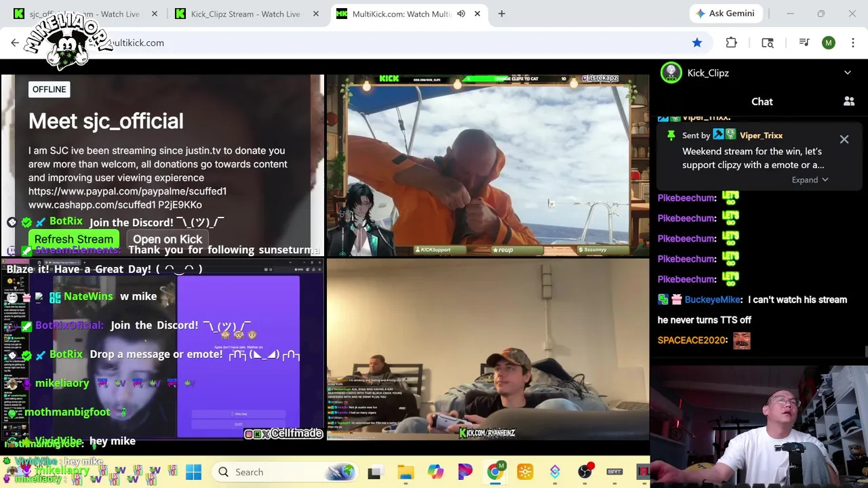Open Task View in taskbar
The image size is (868, 488).
[374, 472]
